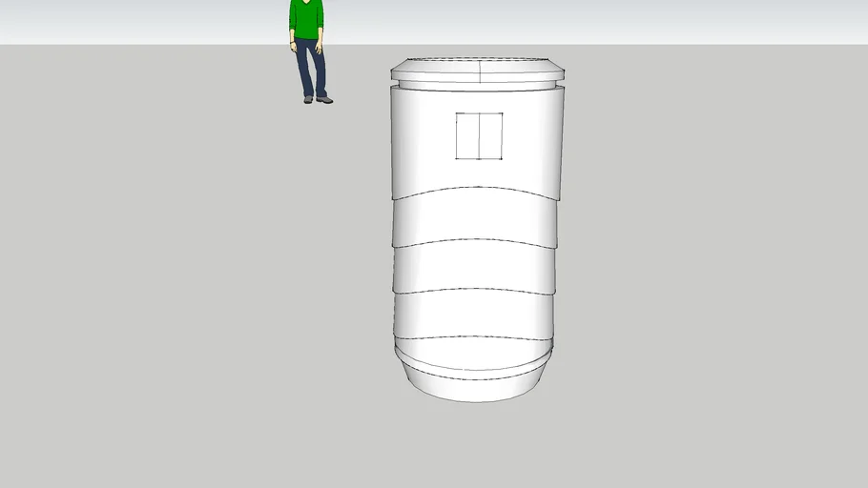Viewport: 868px width, 488px height.
Task: Click the person's gray shoes
Action: click(324, 99)
